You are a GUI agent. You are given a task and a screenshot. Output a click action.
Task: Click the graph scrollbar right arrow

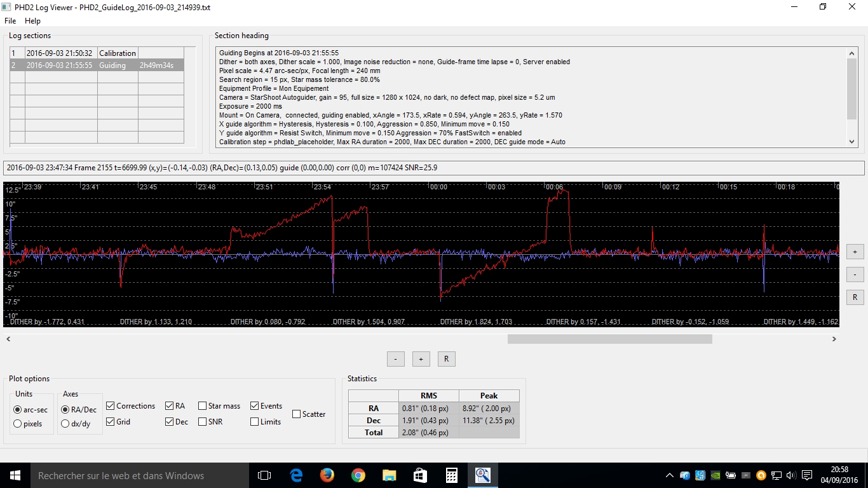pyautogui.click(x=834, y=339)
